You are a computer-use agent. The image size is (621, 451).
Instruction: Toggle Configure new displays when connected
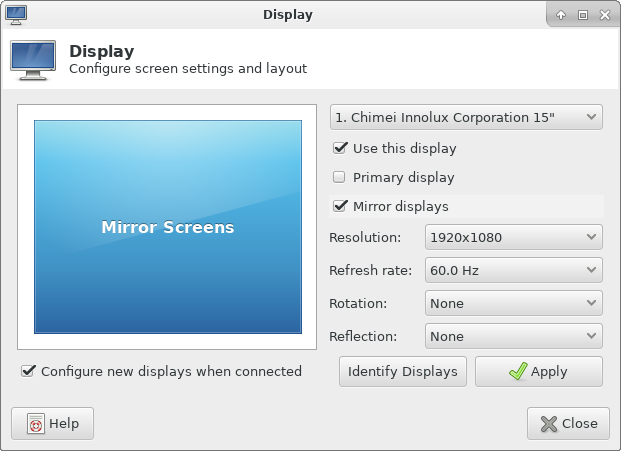tap(28, 371)
